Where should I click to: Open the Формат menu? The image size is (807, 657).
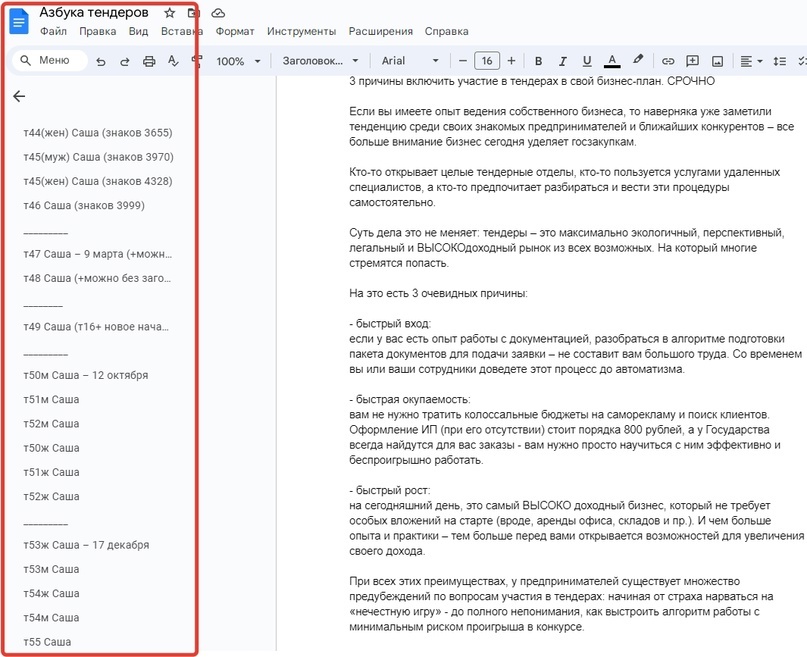pyautogui.click(x=235, y=31)
